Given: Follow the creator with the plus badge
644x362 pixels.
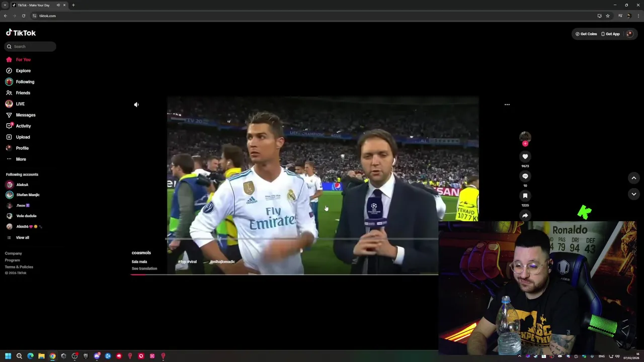Looking at the screenshot, I should tap(525, 144).
